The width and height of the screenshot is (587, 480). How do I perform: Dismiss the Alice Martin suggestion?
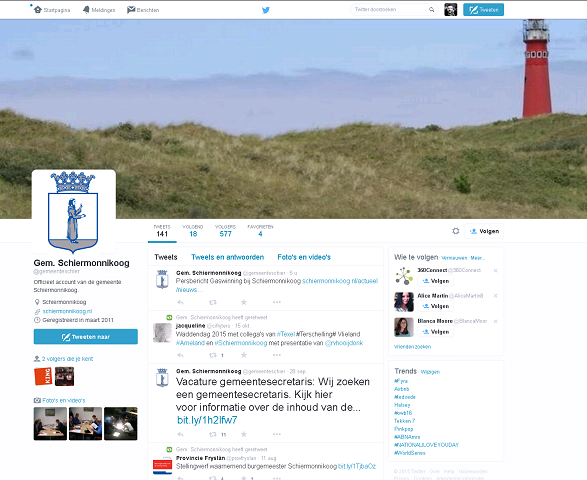point(495,296)
